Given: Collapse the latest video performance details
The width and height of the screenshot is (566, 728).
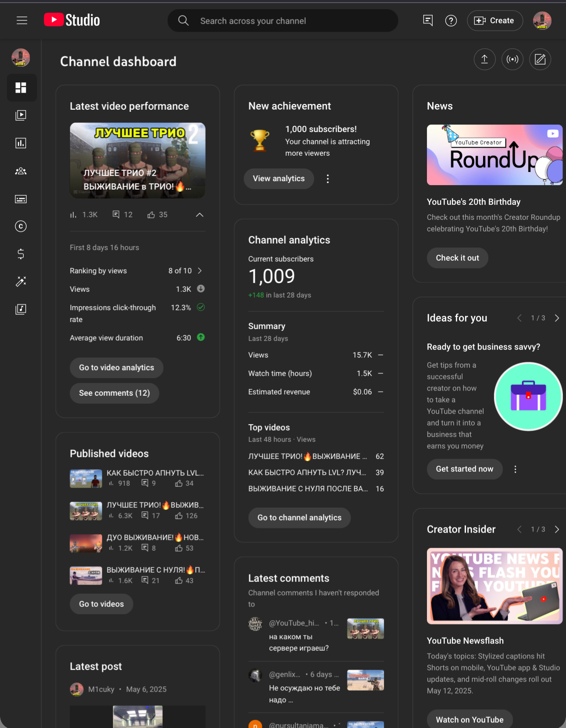Looking at the screenshot, I should (200, 215).
